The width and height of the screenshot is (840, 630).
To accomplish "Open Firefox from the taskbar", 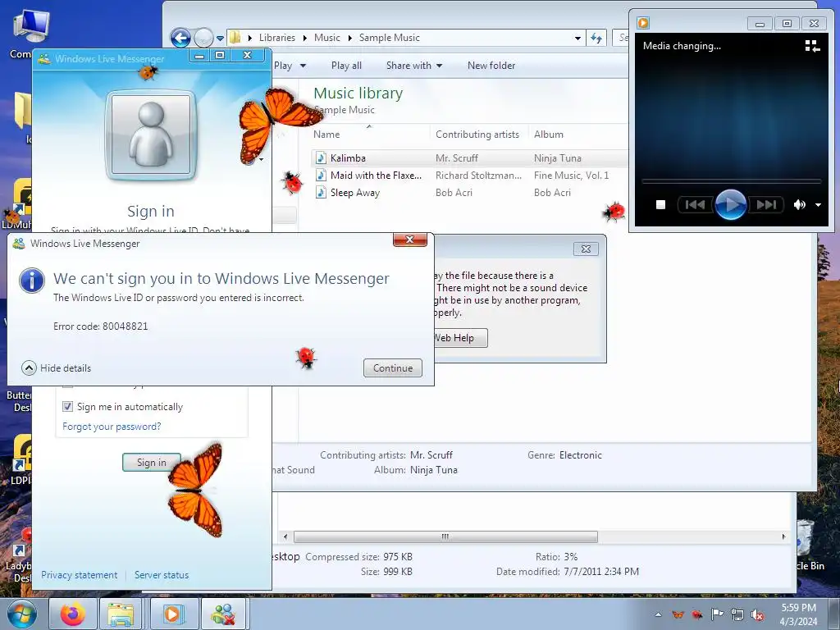I will tap(73, 614).
